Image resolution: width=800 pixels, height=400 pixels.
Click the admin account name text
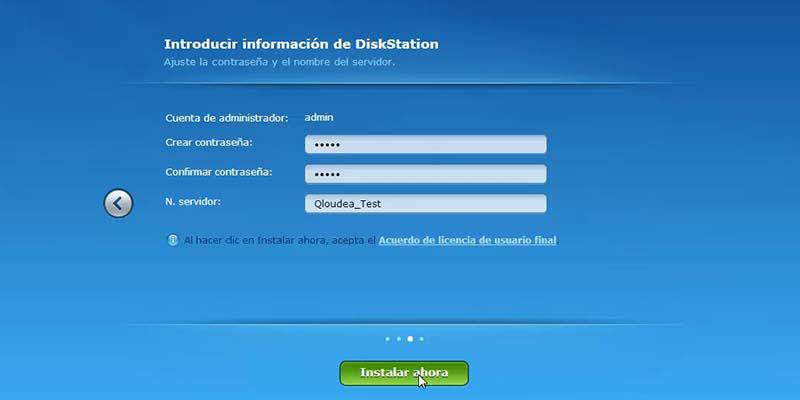tap(319, 117)
